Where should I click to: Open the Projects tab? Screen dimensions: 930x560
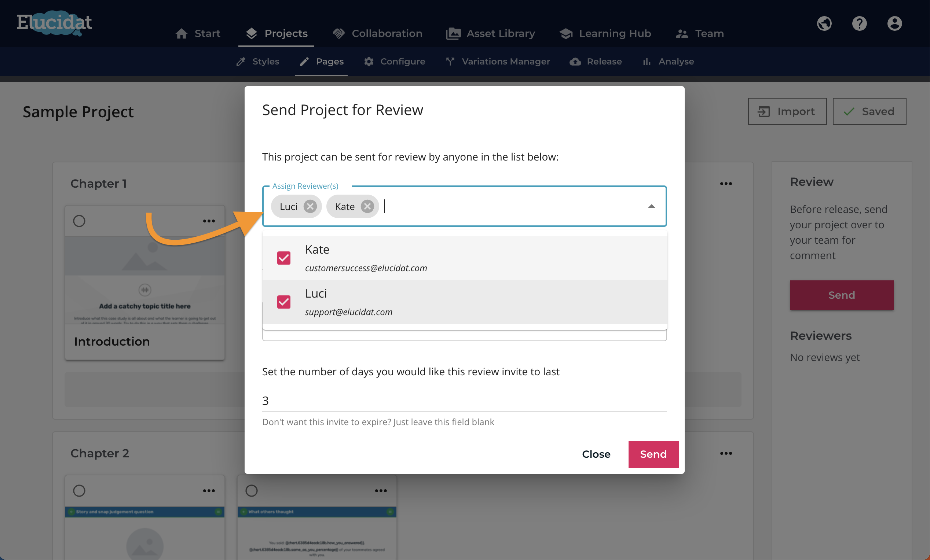(276, 34)
